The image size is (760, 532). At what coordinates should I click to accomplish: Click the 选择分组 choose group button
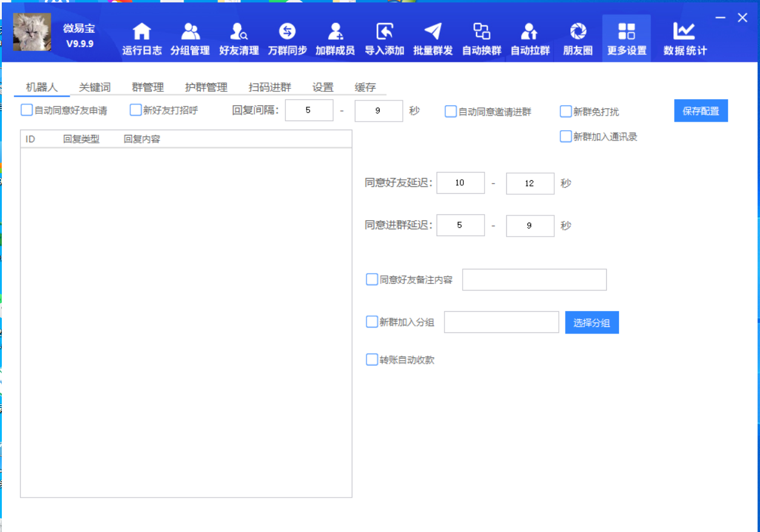point(592,322)
